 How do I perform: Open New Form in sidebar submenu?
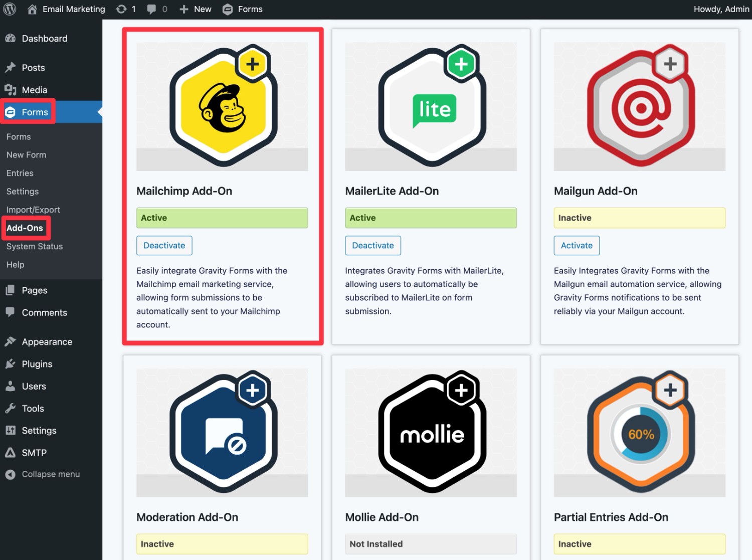click(26, 155)
